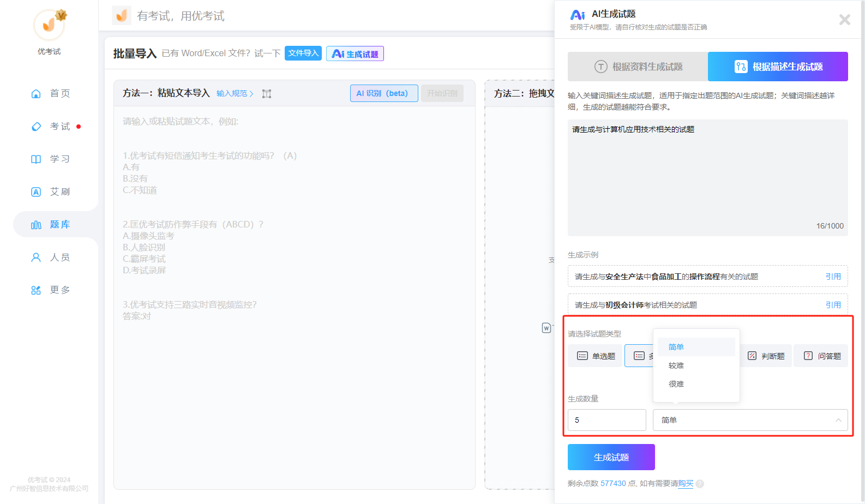This screenshot has width=865, height=504.
Task: Click the tag icon beside 考试
Action: (36, 126)
